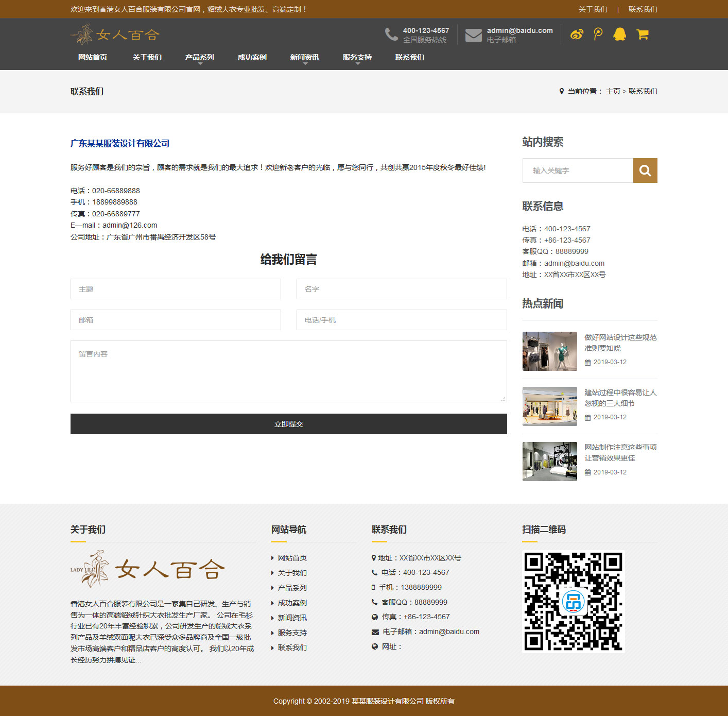Open 成功案例 in main navigation

(x=252, y=57)
